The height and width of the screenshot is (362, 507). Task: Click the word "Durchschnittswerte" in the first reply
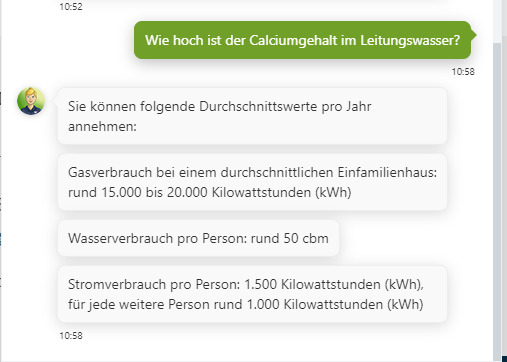coord(258,107)
